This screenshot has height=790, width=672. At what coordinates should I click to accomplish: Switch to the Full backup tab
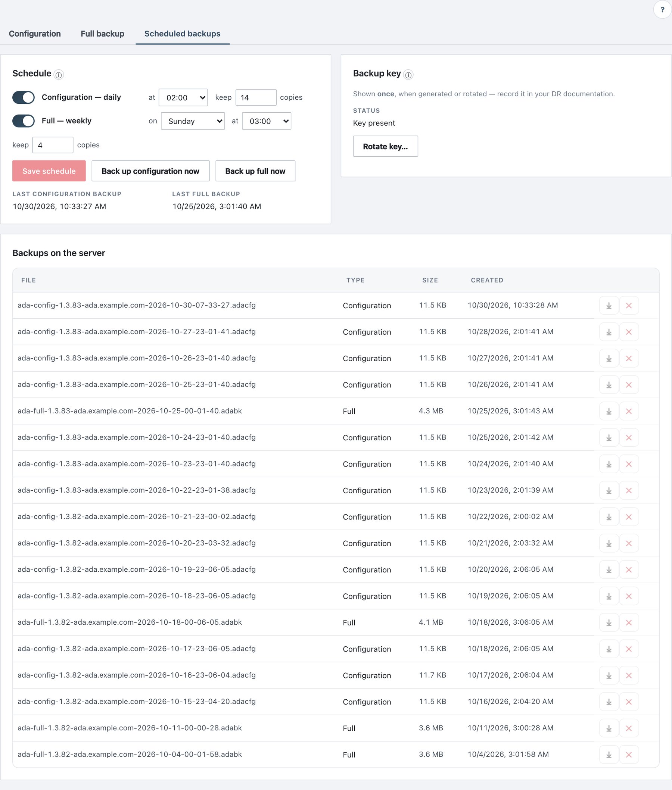click(x=102, y=34)
